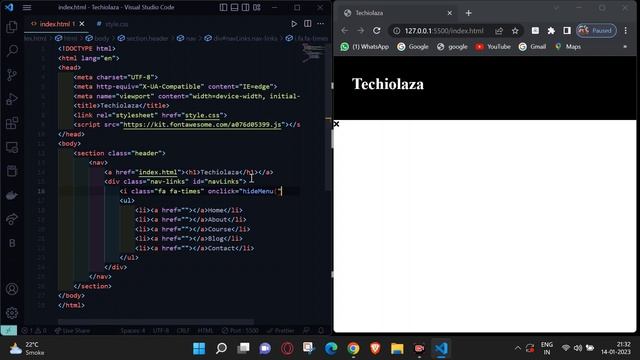Open Customize Layout button in title bar

click(x=257, y=7)
